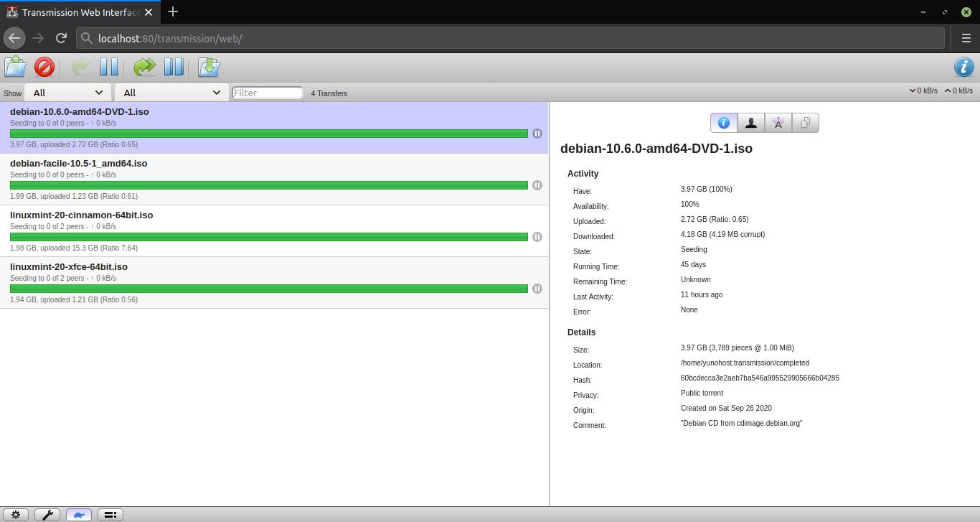Click the '11 hours ago' last activity

[702, 295]
